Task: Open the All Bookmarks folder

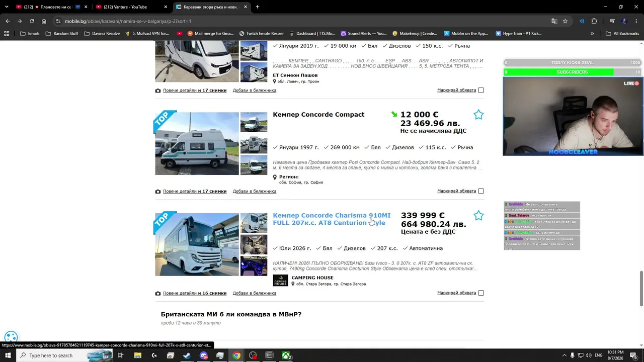Action: tap(622, 34)
